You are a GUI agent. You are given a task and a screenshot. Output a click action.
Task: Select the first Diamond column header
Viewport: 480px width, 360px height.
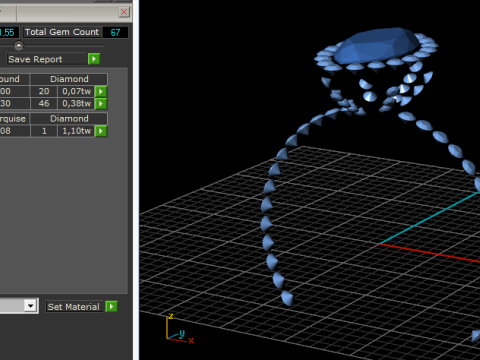pyautogui.click(x=69, y=79)
